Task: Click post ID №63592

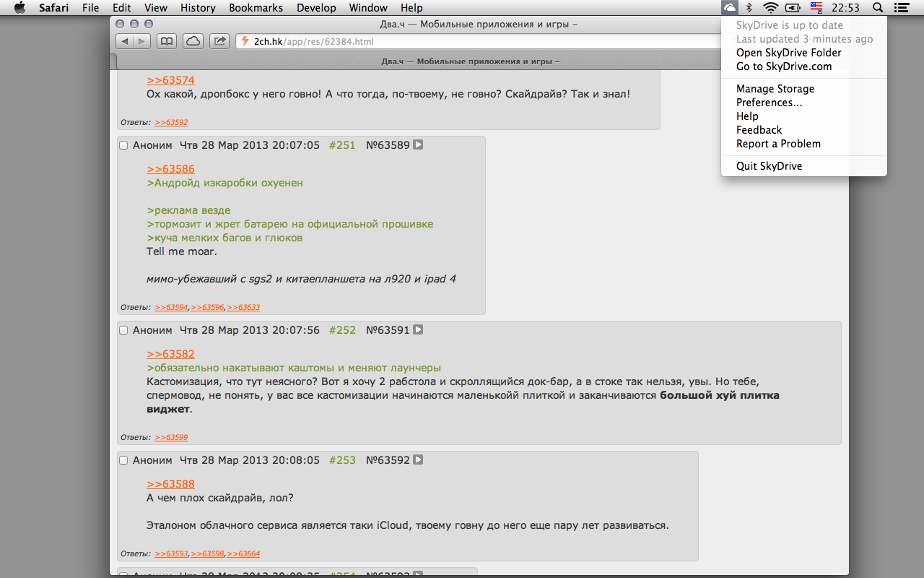Action: click(388, 460)
